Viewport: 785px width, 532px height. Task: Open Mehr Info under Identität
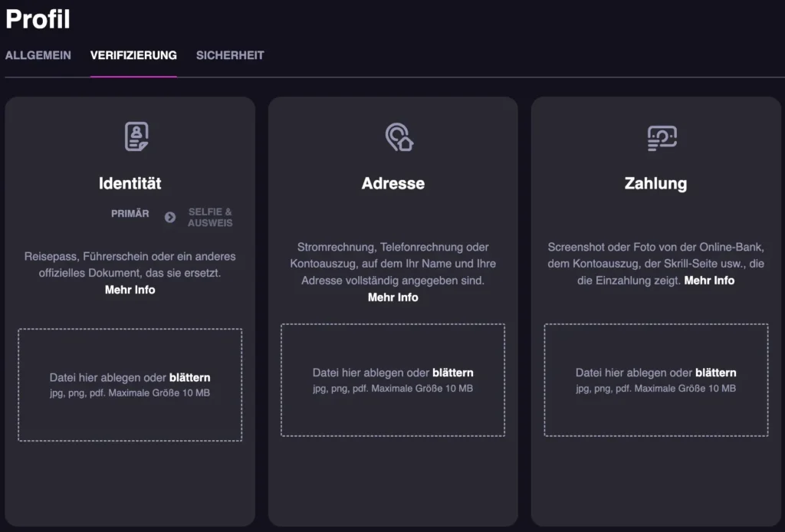point(130,290)
